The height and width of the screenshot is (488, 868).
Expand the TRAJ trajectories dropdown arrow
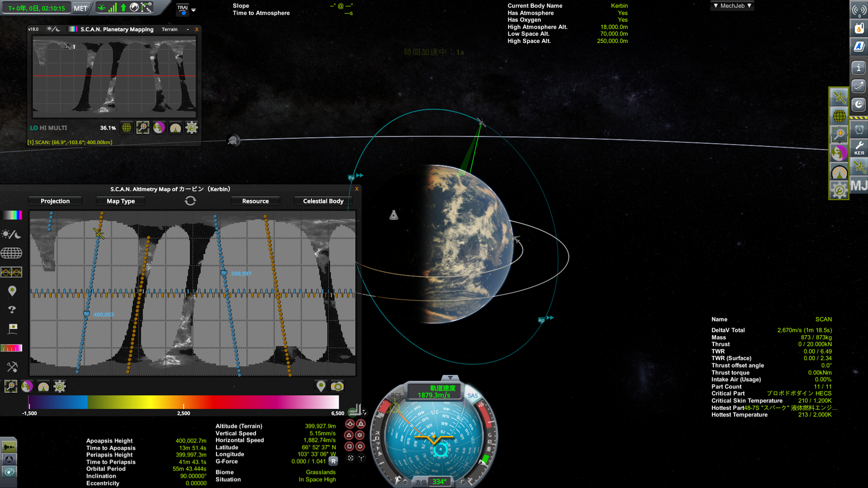pyautogui.click(x=194, y=10)
